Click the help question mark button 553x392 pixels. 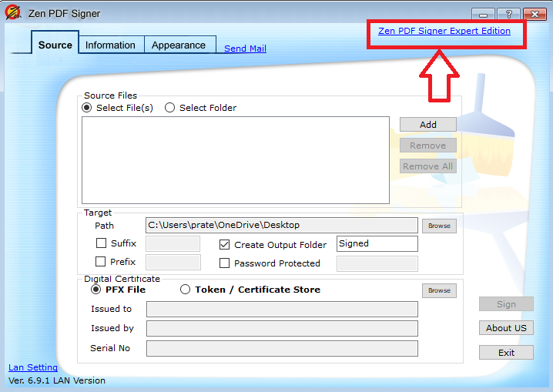[x=508, y=14]
